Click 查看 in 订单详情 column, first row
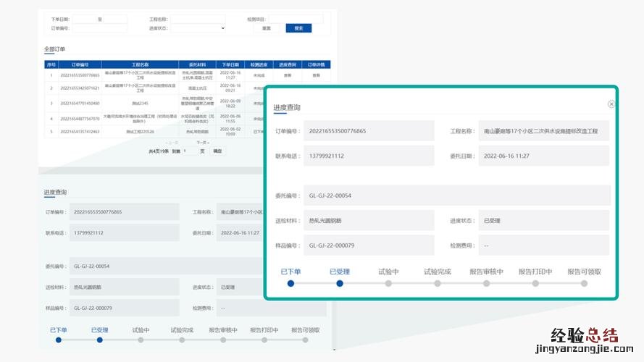Screen dimensions: 644x362 pos(316,75)
